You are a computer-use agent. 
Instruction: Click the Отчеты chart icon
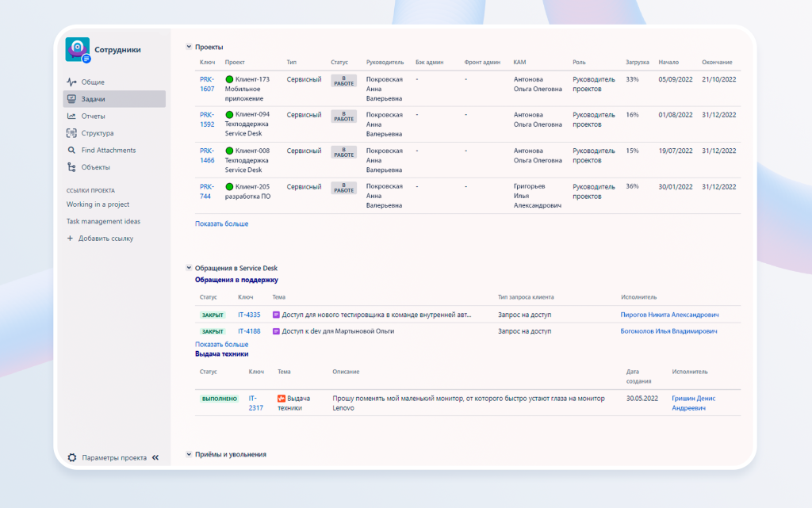pos(71,116)
